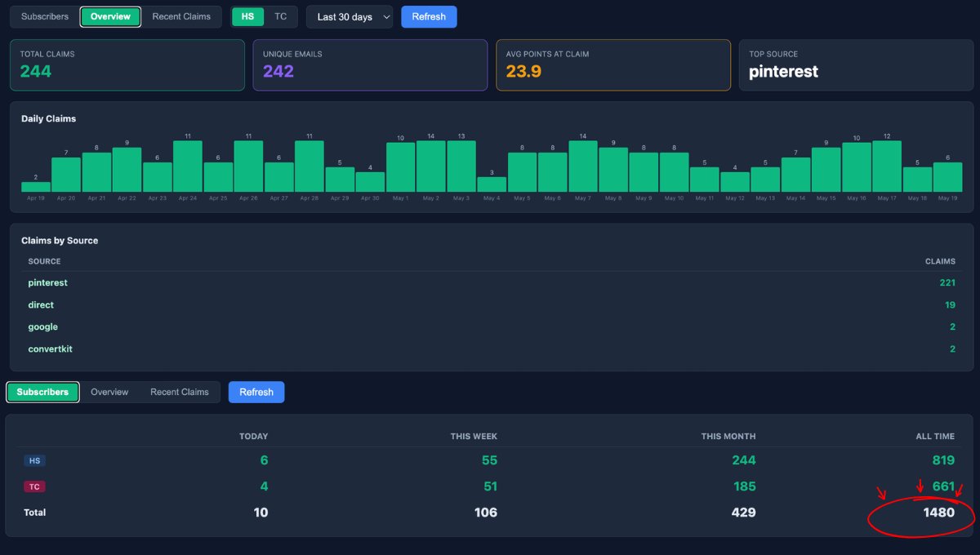Click the SOURCE column header
Screen dimensions: 980x555
tap(44, 261)
